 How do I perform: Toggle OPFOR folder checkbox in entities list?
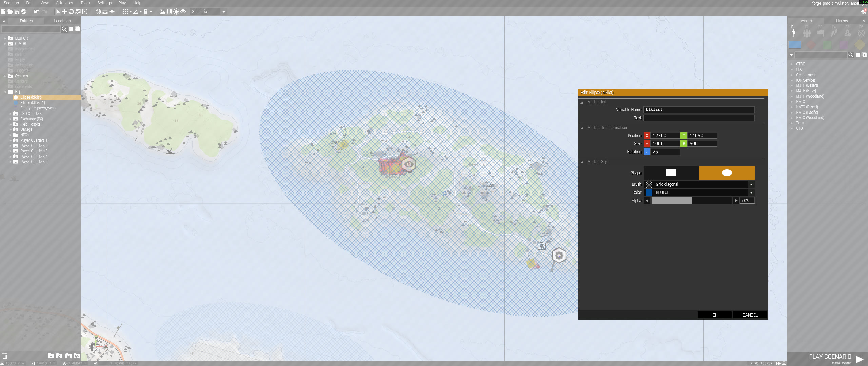(10, 44)
